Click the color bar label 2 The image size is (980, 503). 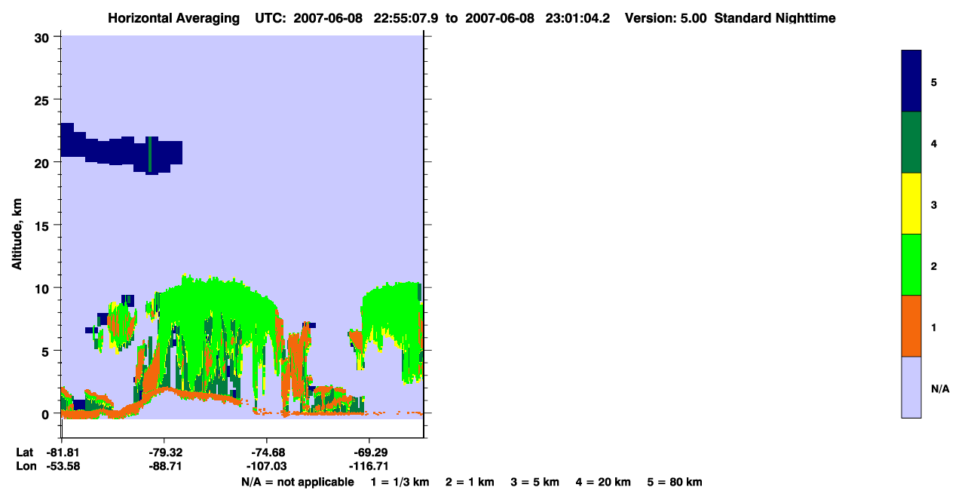[934, 265]
